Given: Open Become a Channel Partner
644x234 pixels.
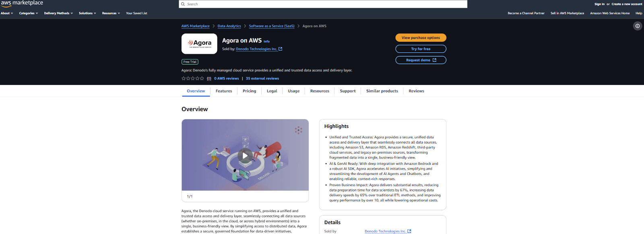Looking at the screenshot, I should [x=526, y=13].
